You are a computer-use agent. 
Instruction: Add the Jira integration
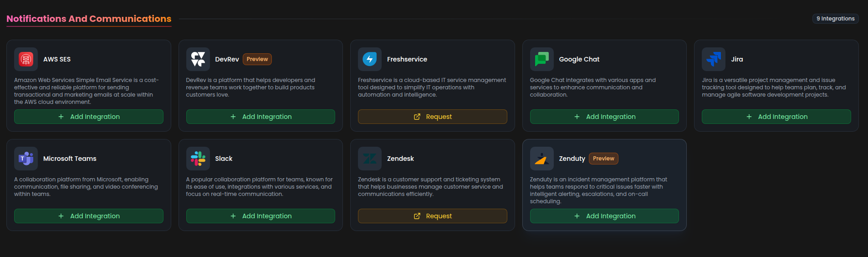coord(776,117)
